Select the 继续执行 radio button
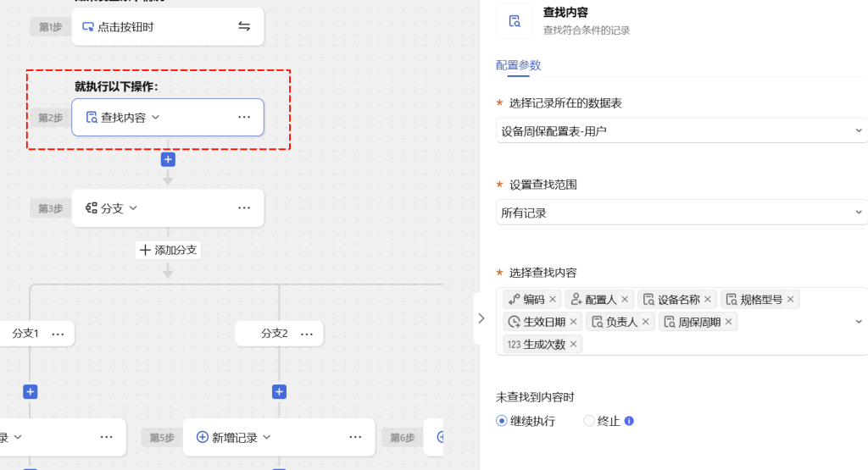Screen dimensions: 868x470 [502, 422]
